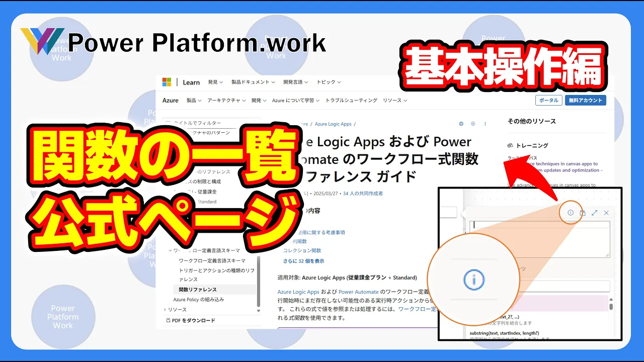Open the 34 人の共同作成者 link
The height and width of the screenshot is (362, 644).
click(x=363, y=193)
